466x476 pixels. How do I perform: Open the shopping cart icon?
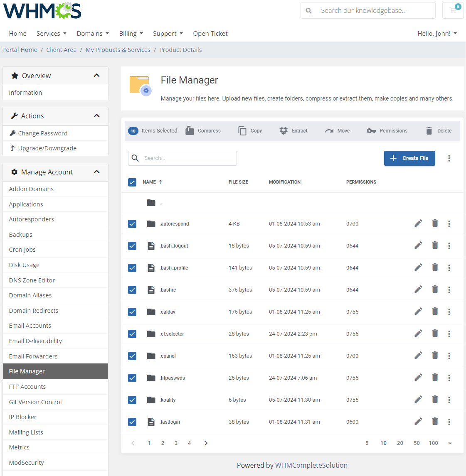(x=453, y=10)
